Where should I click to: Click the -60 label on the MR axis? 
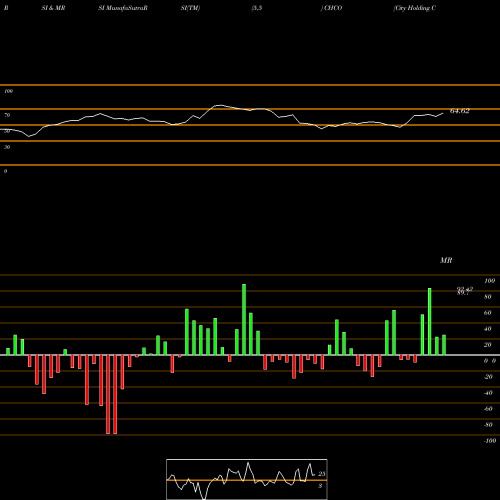tap(488, 409)
